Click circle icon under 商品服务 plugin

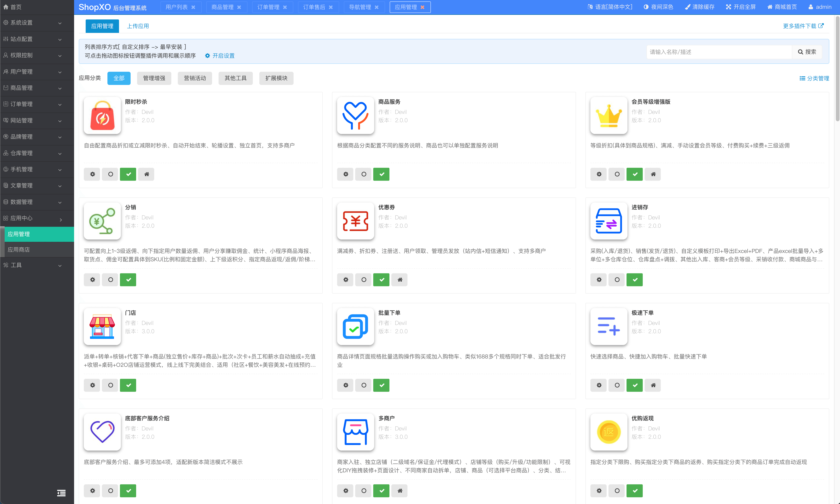[x=364, y=174]
